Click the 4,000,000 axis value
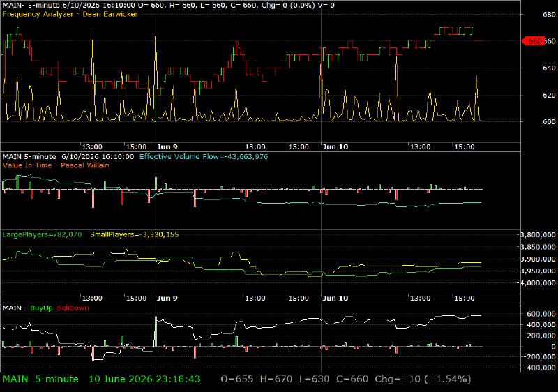The width and height of the screenshot is (558, 392). point(538,282)
